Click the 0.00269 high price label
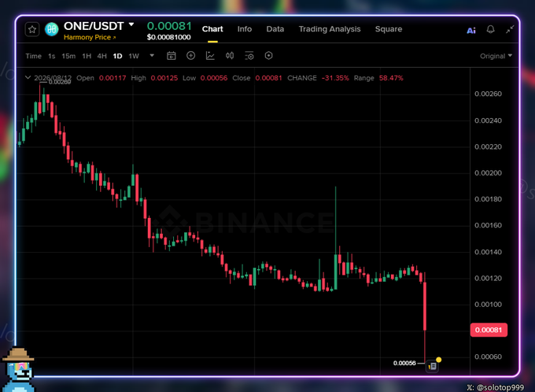 click(x=60, y=83)
